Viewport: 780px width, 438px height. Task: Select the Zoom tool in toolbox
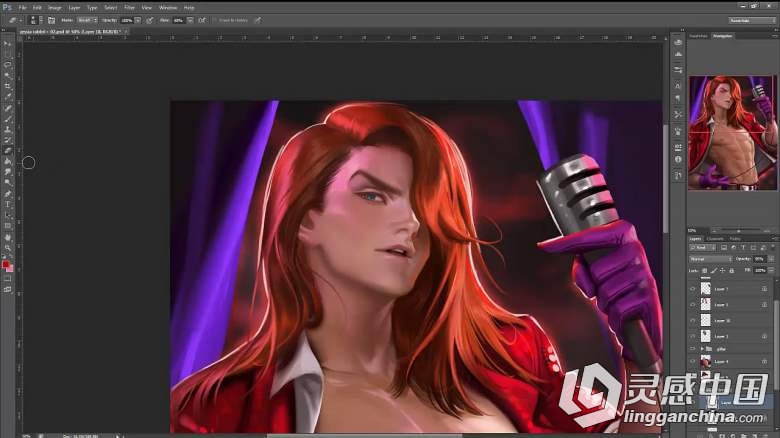[x=7, y=247]
